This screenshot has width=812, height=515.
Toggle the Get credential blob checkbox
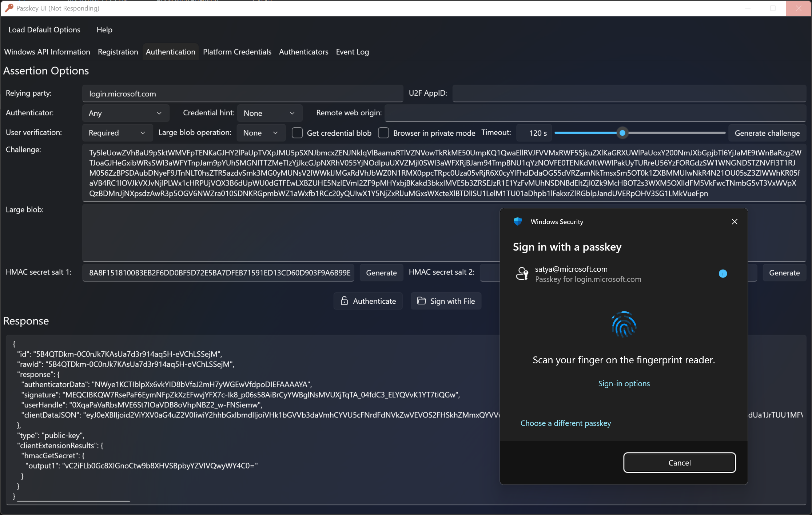tap(297, 133)
